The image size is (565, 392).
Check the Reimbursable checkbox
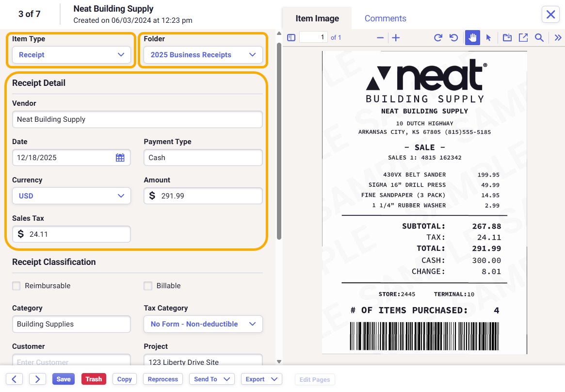click(16, 286)
